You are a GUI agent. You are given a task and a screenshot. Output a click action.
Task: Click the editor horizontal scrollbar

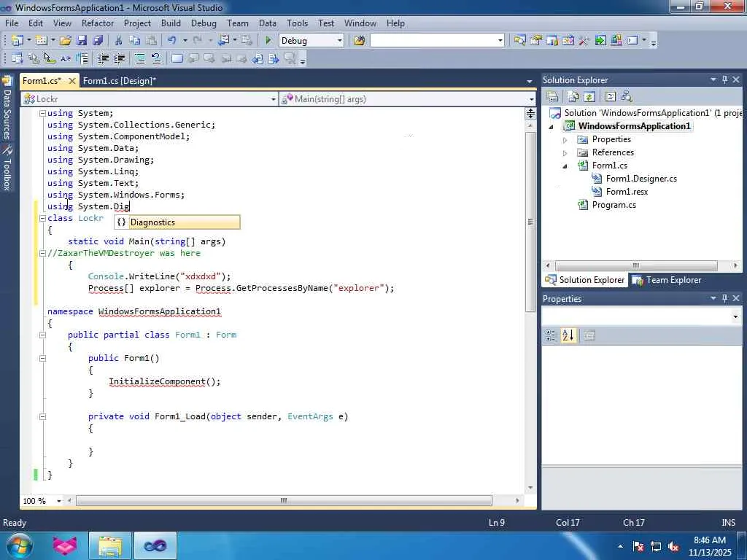click(x=284, y=500)
